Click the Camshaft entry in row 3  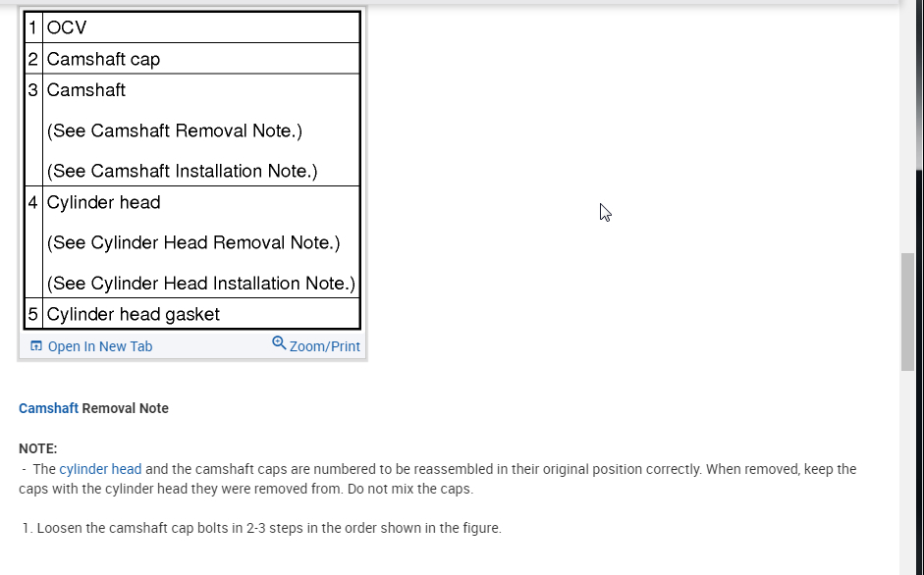coord(86,90)
